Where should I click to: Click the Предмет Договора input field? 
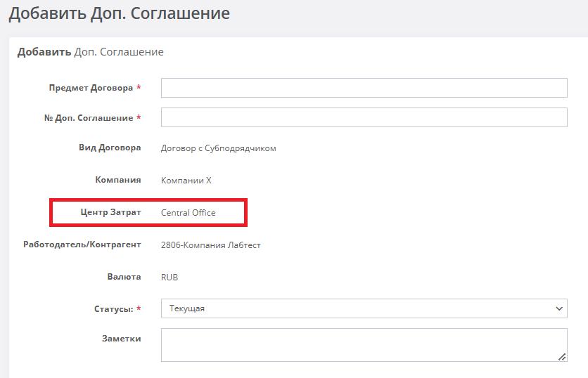364,88
